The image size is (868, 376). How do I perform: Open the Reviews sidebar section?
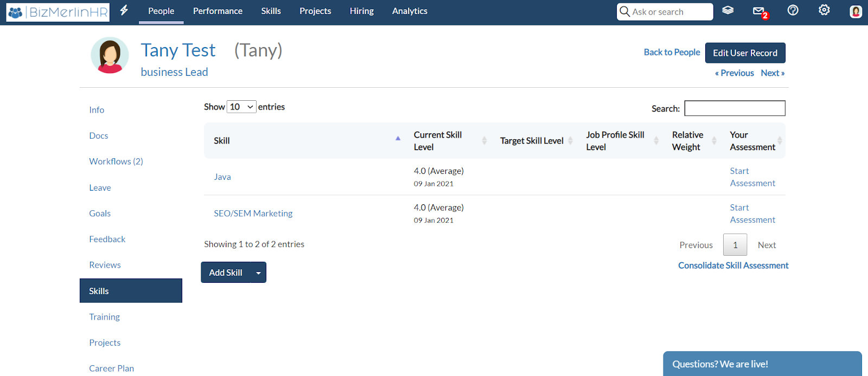pyautogui.click(x=105, y=265)
